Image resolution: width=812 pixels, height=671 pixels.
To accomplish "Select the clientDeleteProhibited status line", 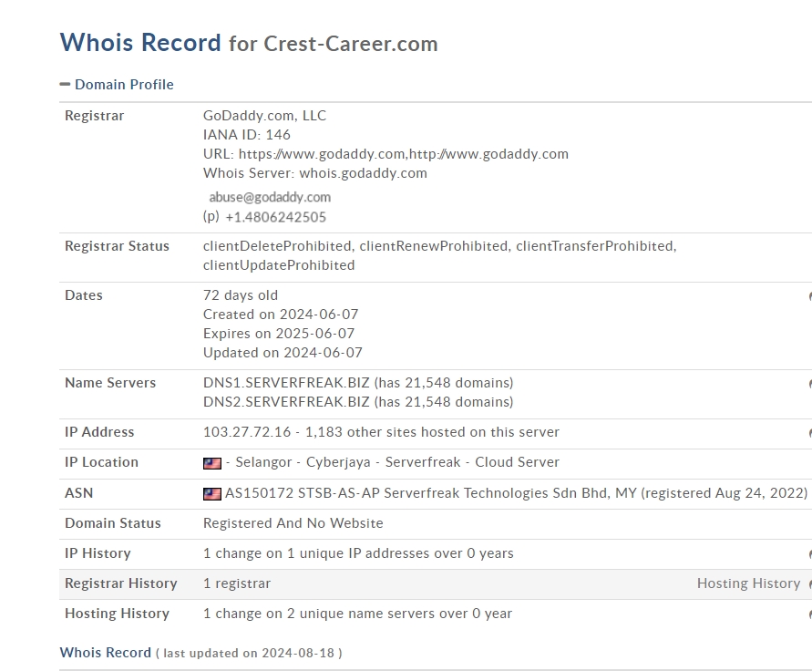I will (439, 246).
